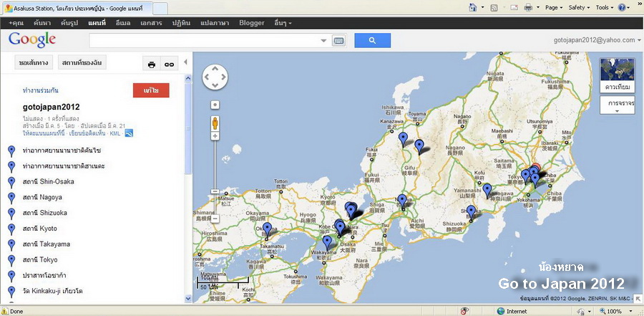644x316 pixels.
Task: Select list entry สถานี Takayama
Action: 47,244
